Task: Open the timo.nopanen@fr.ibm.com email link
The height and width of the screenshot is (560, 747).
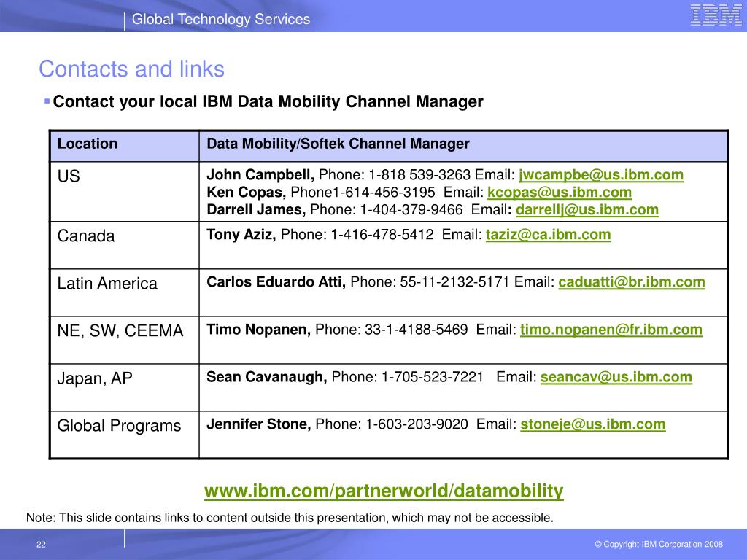Action: click(x=611, y=330)
